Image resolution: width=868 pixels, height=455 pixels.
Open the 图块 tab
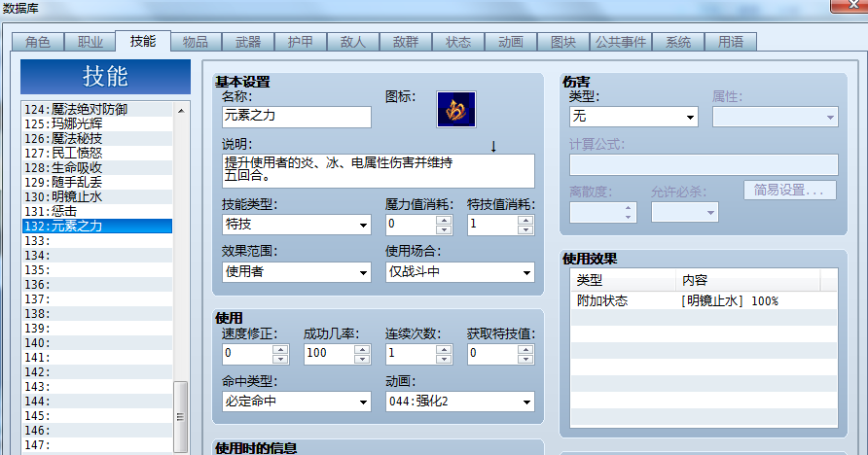563,42
